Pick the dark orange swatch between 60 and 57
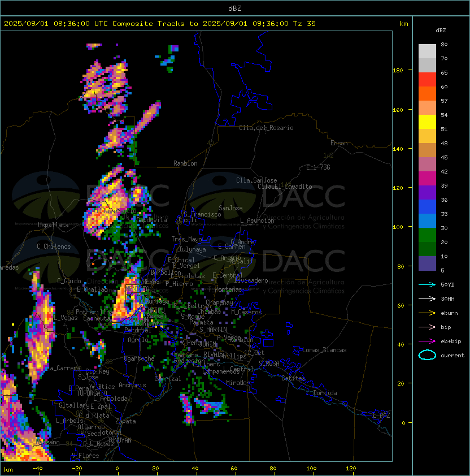Viewport: 470px width, 476px height. (x=427, y=93)
